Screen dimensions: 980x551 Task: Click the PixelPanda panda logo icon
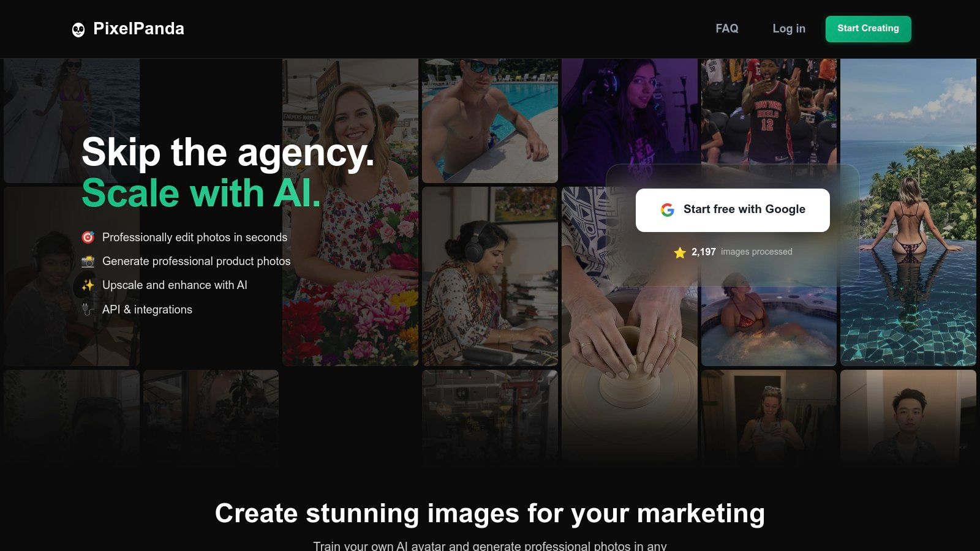coord(78,29)
